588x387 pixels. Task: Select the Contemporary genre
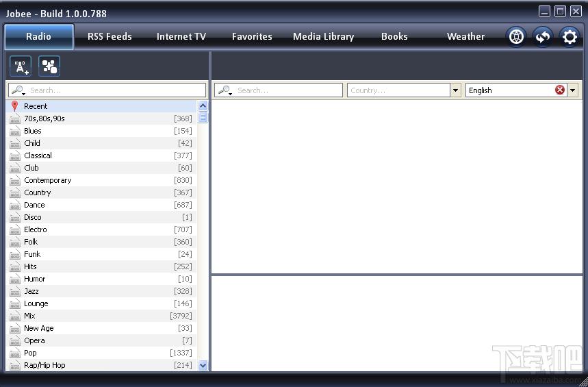(x=101, y=180)
